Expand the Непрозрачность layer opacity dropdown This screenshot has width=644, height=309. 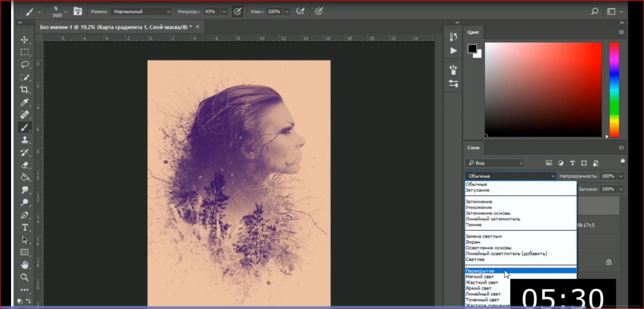point(621,176)
